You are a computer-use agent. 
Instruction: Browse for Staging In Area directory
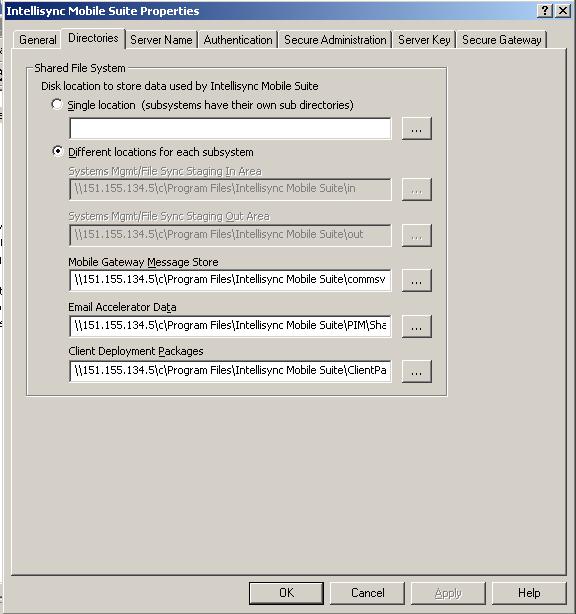pos(417,190)
